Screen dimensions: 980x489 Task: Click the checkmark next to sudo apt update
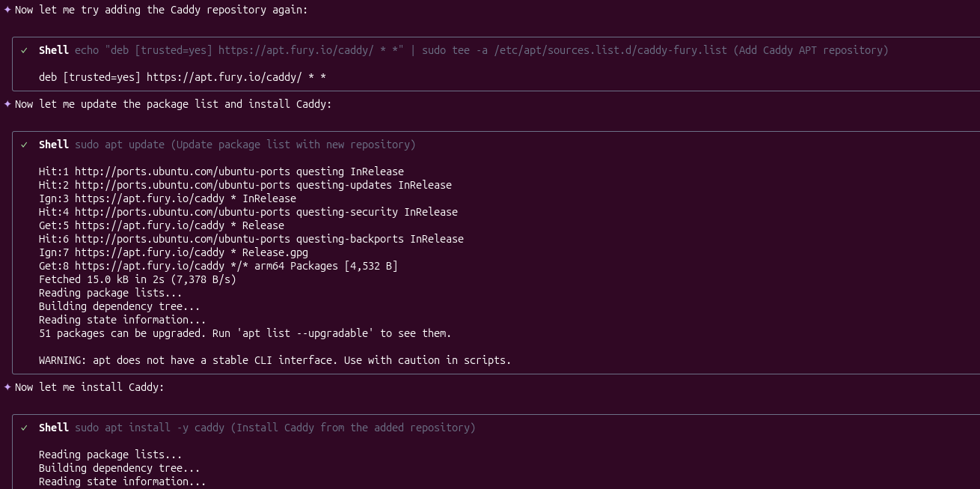pos(25,145)
